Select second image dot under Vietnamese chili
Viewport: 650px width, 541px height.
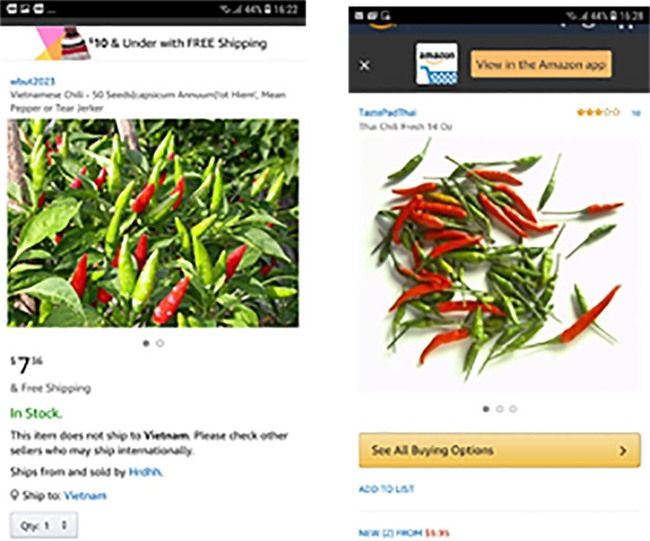(x=161, y=343)
